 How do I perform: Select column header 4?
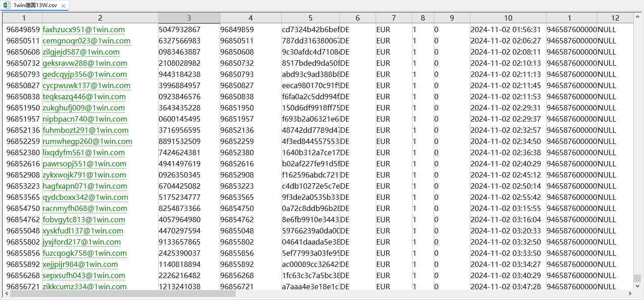pos(250,18)
